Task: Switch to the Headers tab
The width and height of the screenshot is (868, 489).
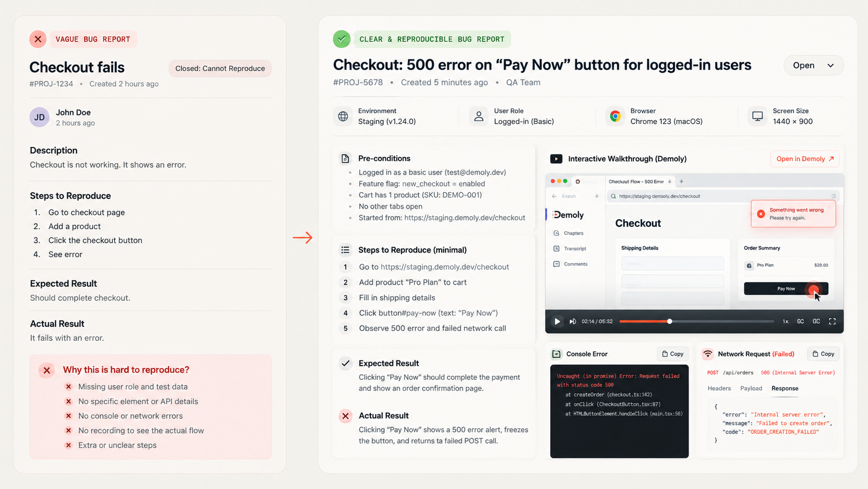Action: [x=719, y=388]
